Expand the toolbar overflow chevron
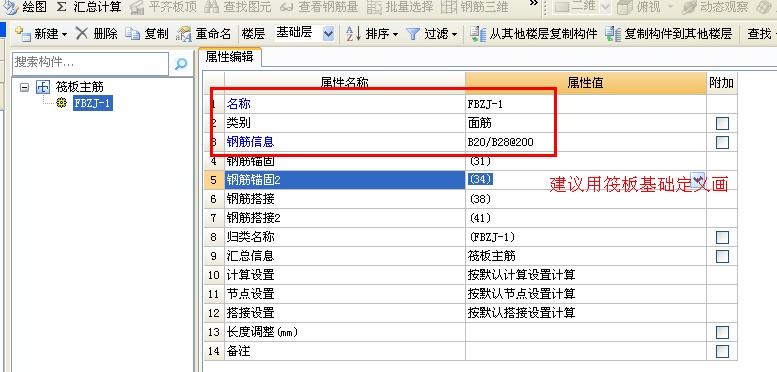Screen dimensions: 777x372 (533, 4)
